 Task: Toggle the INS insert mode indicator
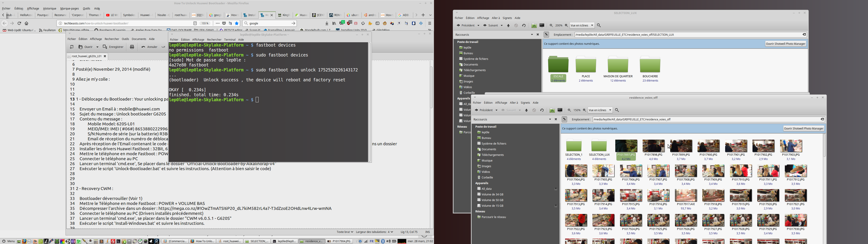coord(428,232)
